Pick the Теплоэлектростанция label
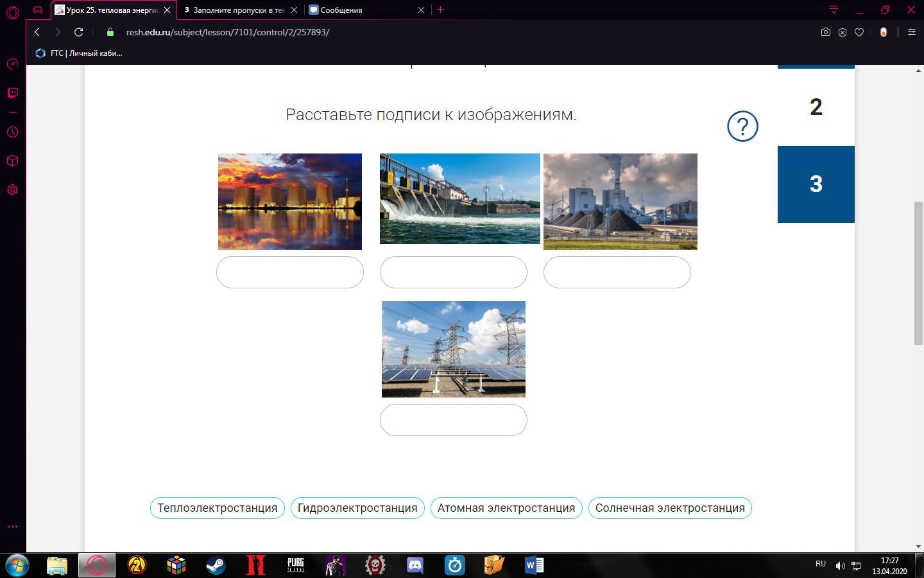Viewport: 924px width, 578px height. (218, 508)
